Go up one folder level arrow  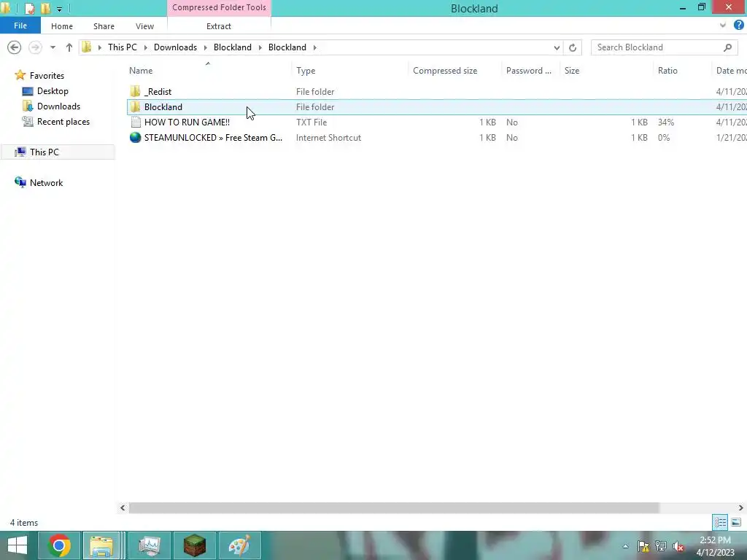point(69,47)
